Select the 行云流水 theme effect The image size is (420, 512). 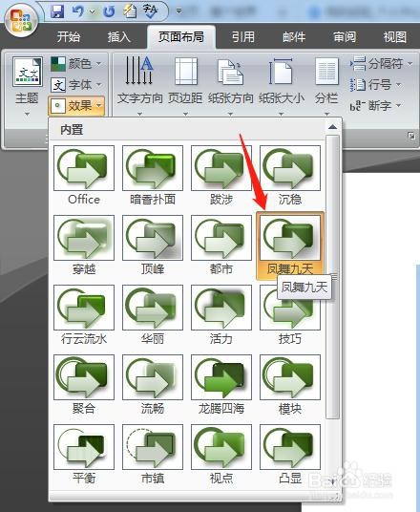click(x=84, y=315)
